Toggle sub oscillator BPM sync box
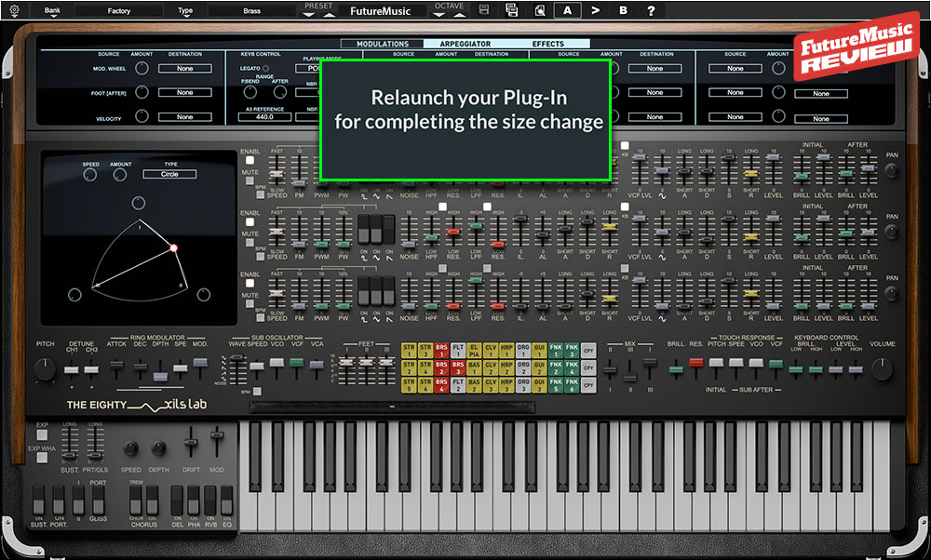931x560 pixels. coord(257,392)
